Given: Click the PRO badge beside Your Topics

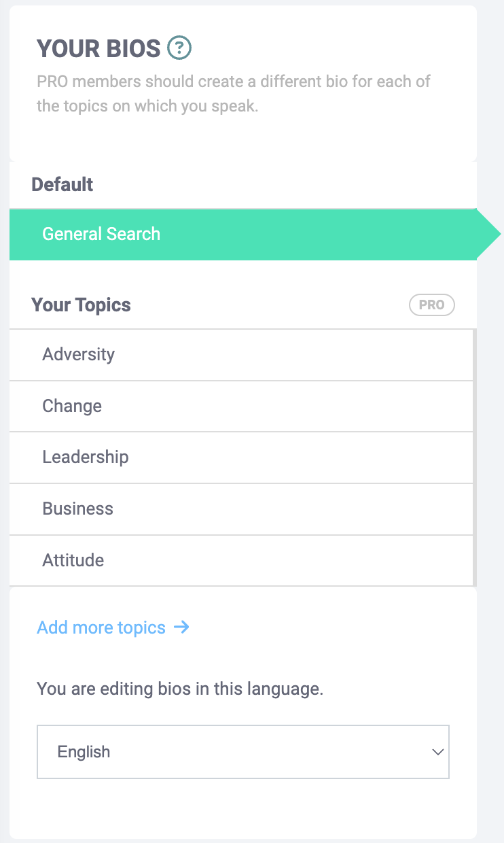Looking at the screenshot, I should (x=432, y=305).
